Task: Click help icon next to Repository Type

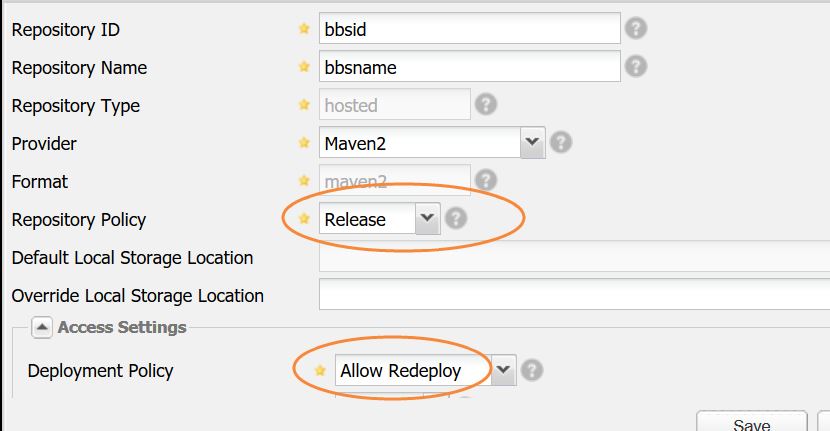Action: [x=485, y=104]
